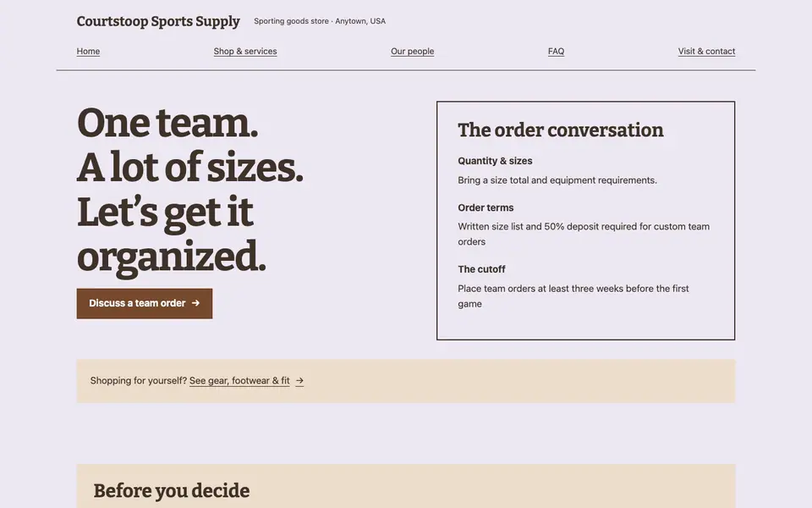Click the Shopping for yourself? text
The height and width of the screenshot is (508, 812).
click(x=138, y=380)
